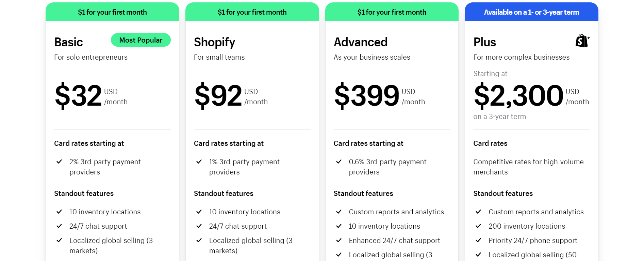Screen dimensions: 644x261
Task: Click the Shopify Plus bag icon
Action: click(582, 41)
